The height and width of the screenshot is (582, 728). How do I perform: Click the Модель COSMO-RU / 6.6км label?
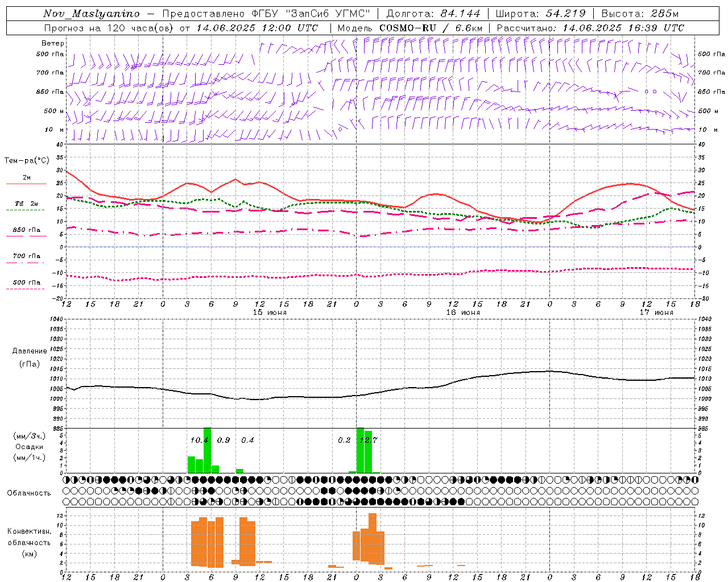[x=410, y=28]
